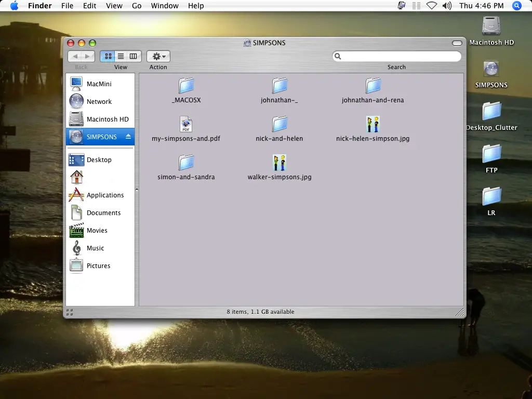Open Network in the sidebar
Viewport: 532px width, 399px height.
point(100,101)
